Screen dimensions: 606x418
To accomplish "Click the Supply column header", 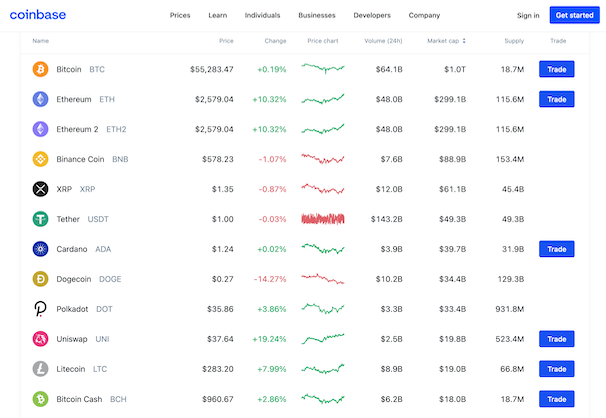I will [514, 41].
